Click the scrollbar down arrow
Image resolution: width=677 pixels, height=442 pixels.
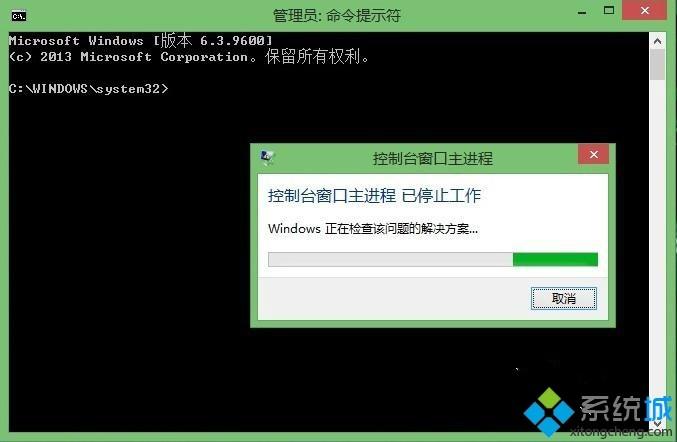point(658,424)
